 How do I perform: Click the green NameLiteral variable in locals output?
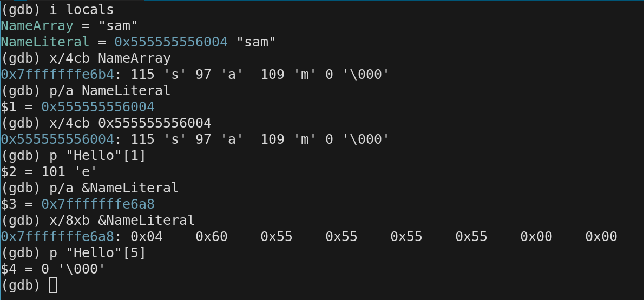click(45, 42)
